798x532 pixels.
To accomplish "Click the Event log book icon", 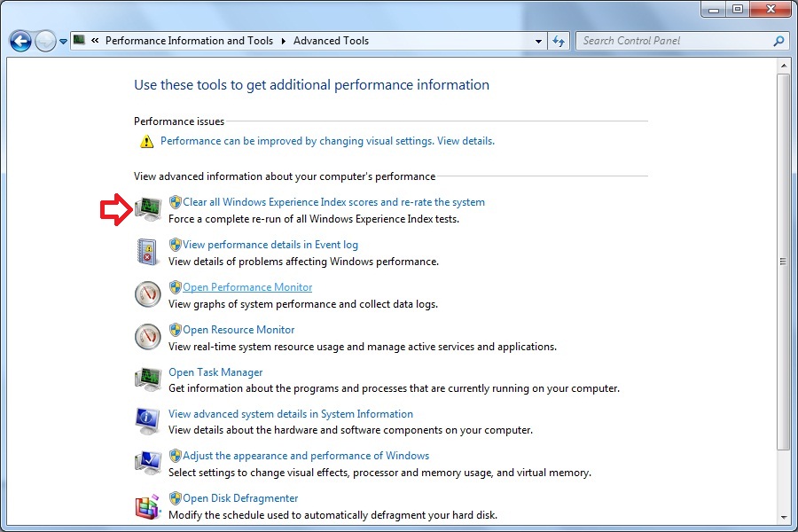I will (147, 251).
